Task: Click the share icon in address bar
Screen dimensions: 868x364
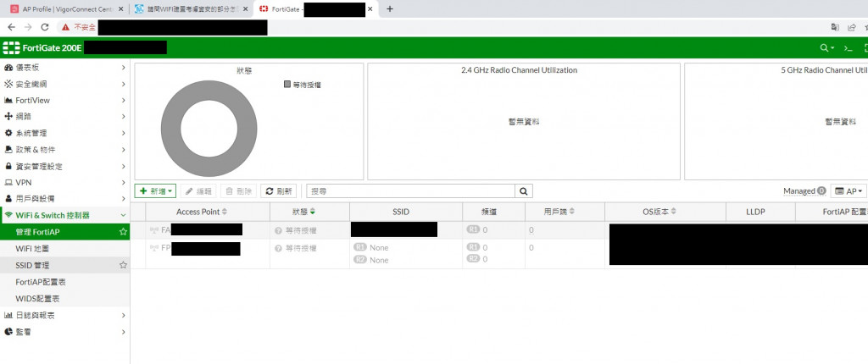Action: [851, 26]
